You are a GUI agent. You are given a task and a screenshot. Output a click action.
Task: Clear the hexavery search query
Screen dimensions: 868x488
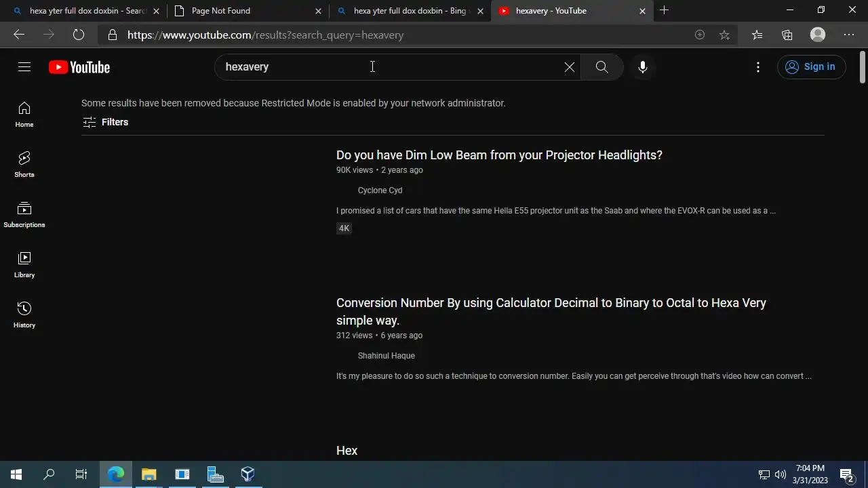pyautogui.click(x=570, y=66)
